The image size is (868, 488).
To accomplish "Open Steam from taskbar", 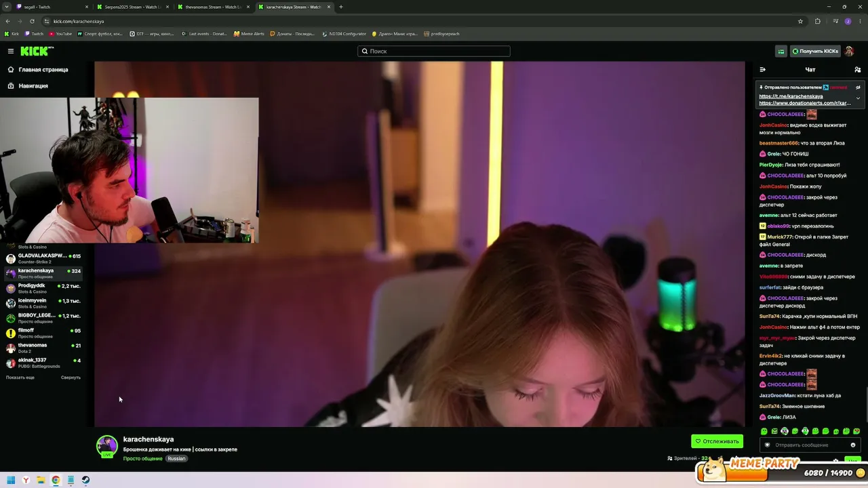I will pyautogui.click(x=85, y=480).
